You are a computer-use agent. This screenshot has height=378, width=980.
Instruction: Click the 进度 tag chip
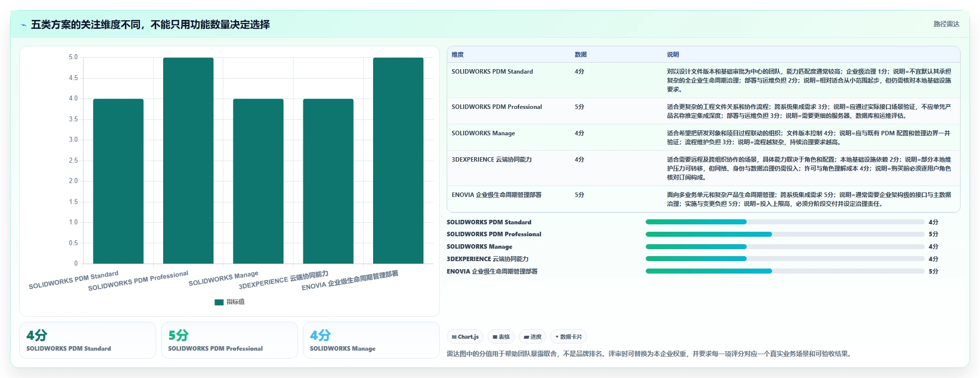(532, 337)
